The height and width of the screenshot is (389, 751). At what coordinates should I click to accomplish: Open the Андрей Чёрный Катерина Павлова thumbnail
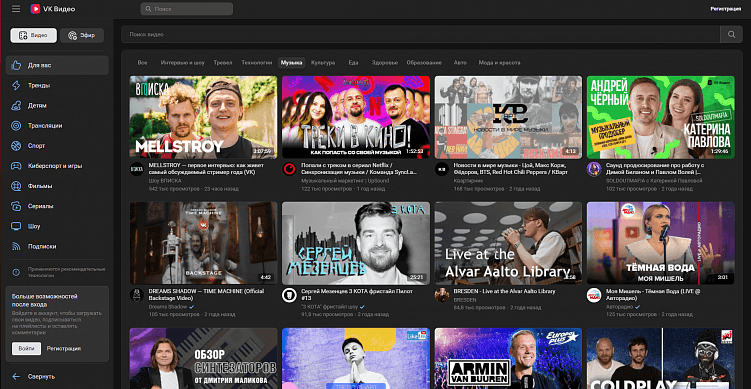[660, 117]
